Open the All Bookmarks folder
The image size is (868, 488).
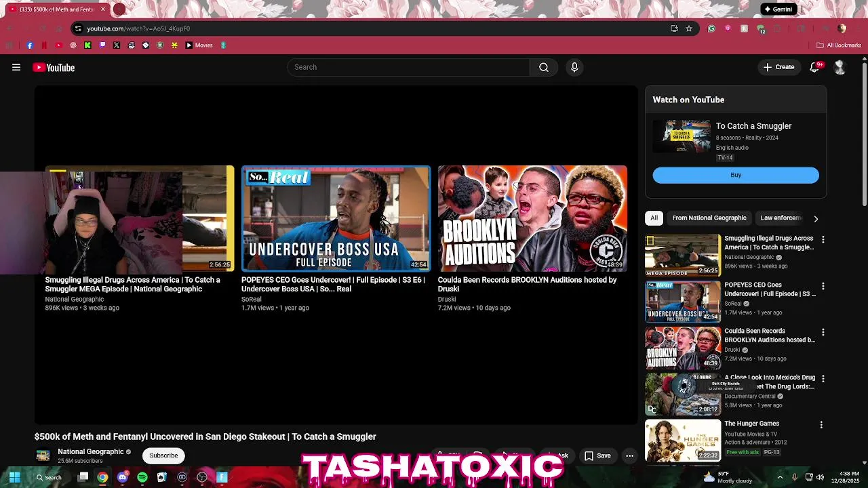pos(839,45)
